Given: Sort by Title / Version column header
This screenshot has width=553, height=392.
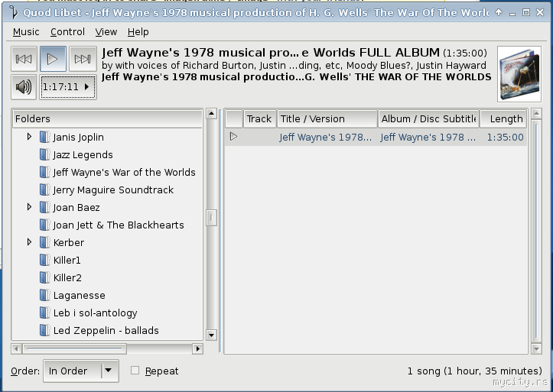Looking at the screenshot, I should point(327,118).
